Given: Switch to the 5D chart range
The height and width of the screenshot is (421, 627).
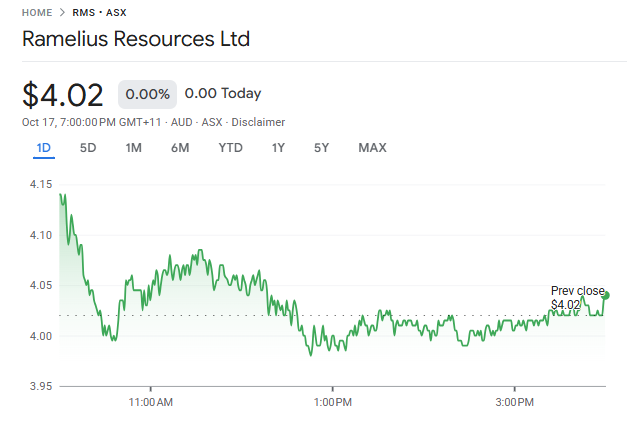Looking at the screenshot, I should pyautogui.click(x=88, y=148).
